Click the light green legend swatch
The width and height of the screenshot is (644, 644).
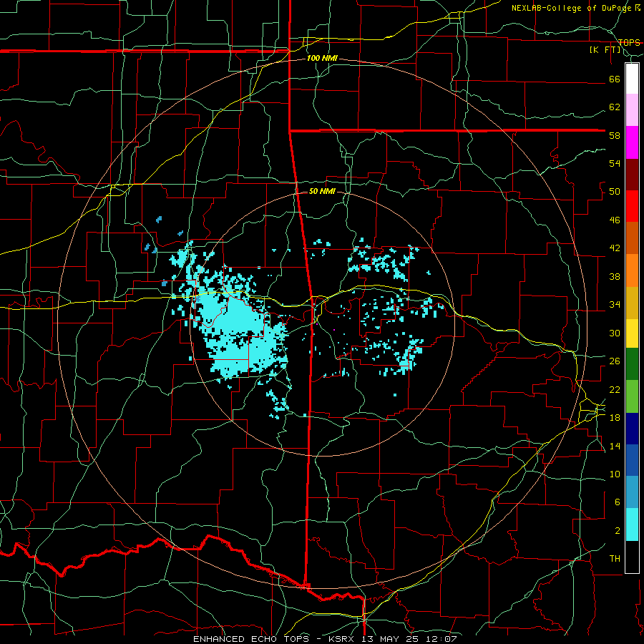click(x=632, y=396)
